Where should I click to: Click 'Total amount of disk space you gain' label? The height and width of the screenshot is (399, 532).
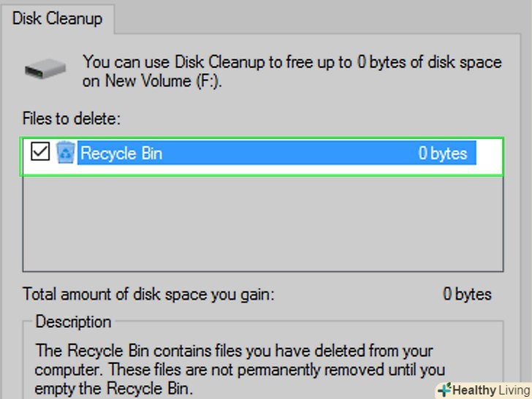tap(148, 295)
